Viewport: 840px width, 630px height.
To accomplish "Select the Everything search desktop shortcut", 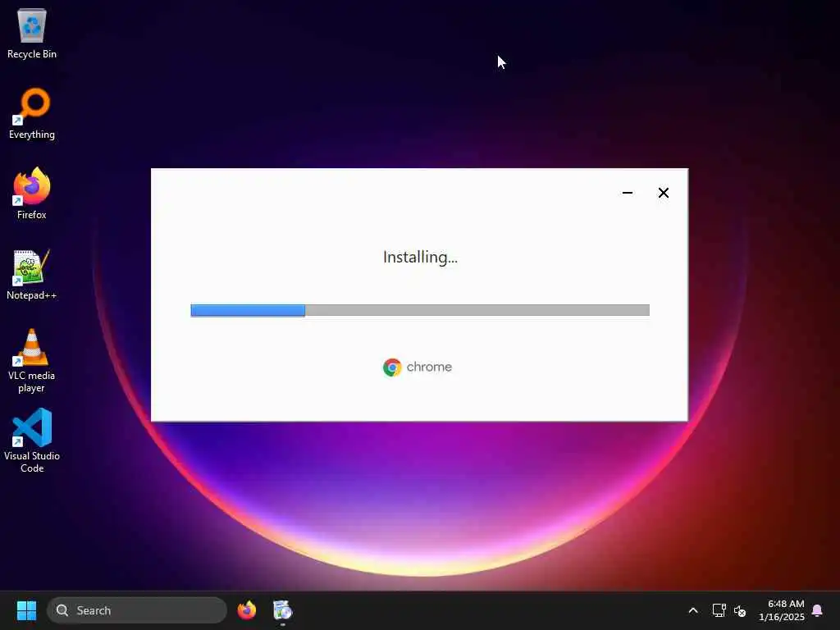I will [32, 114].
